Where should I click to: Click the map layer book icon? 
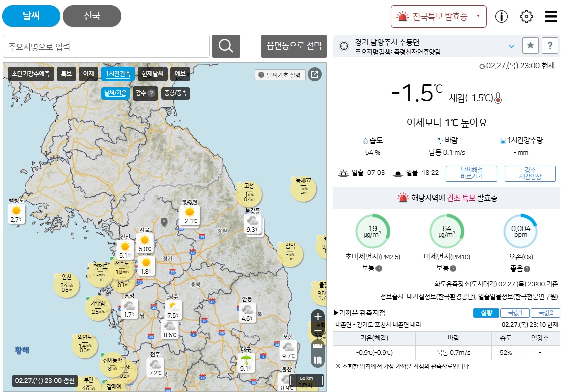coord(318,360)
